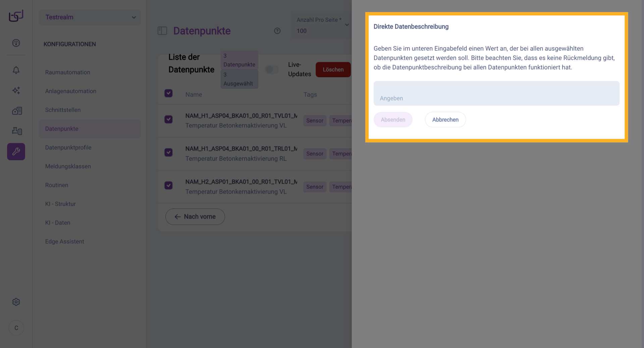Select the AI sparkles sidebar icon
644x348 pixels.
tap(16, 91)
